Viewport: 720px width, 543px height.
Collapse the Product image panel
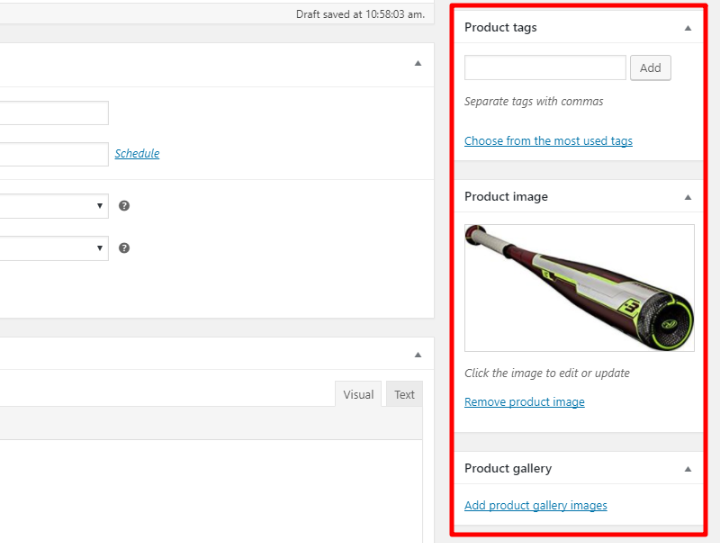point(687,197)
